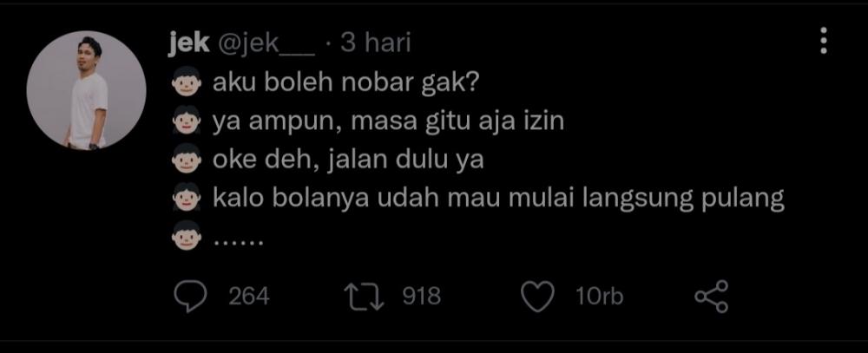This screenshot has width=868, height=353.
Task: Click the display name jek
Action: [188, 43]
